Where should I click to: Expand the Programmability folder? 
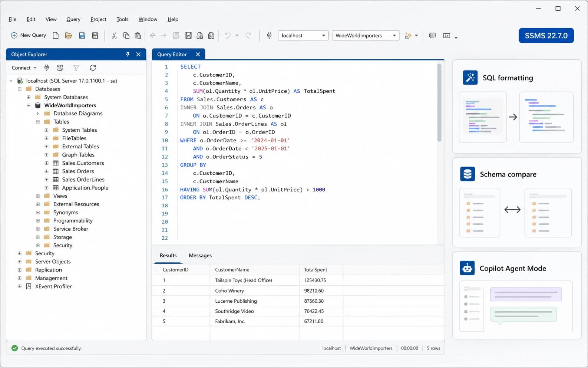[x=38, y=220]
